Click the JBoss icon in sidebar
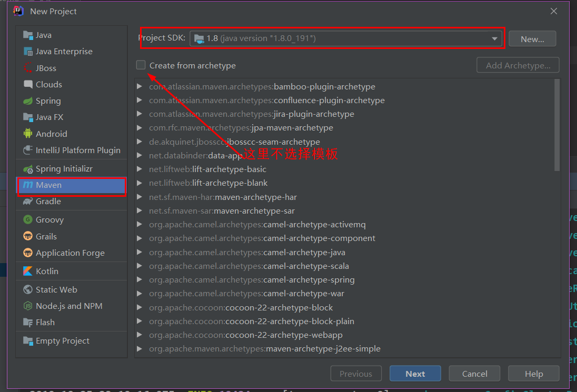This screenshot has height=392, width=577. [28, 68]
